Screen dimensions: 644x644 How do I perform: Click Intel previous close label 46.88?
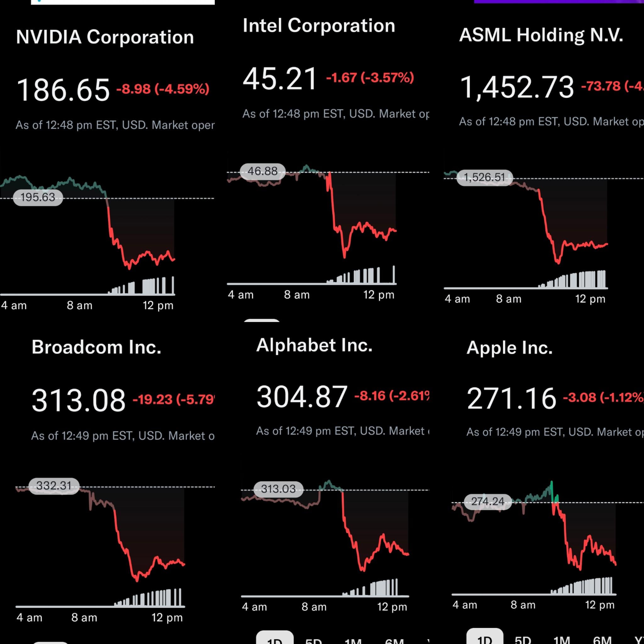click(263, 171)
